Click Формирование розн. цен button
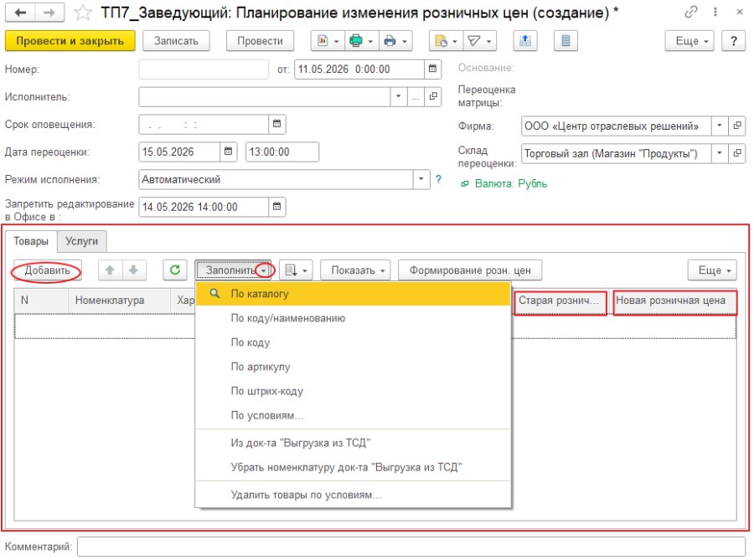Image resolution: width=754 pixels, height=560 pixels. coord(470,270)
